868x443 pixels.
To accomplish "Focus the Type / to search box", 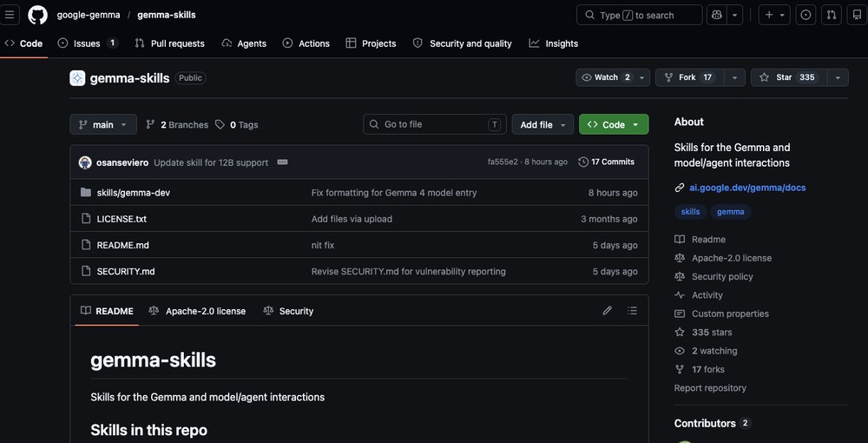I will [x=640, y=15].
